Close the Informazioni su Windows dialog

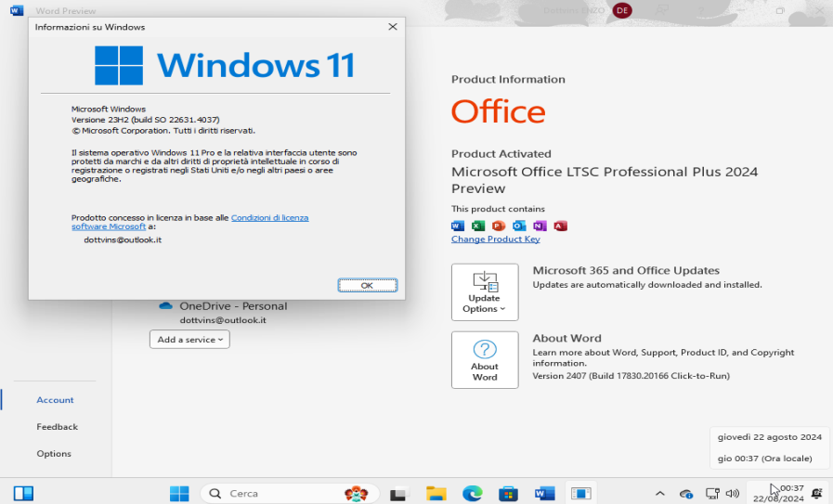coord(393,27)
